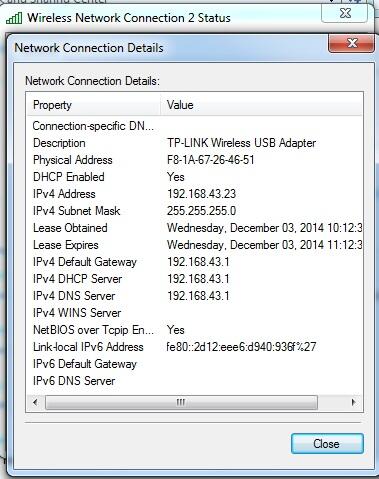
Task: Select the IPv4 DHCP Server property
Action: click(x=78, y=279)
